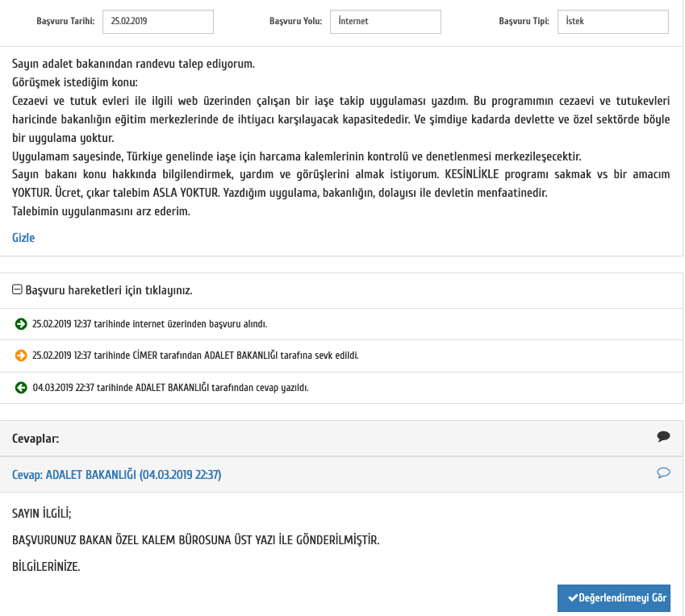Click the 'Başvuru Yolu:' label

[x=296, y=21]
